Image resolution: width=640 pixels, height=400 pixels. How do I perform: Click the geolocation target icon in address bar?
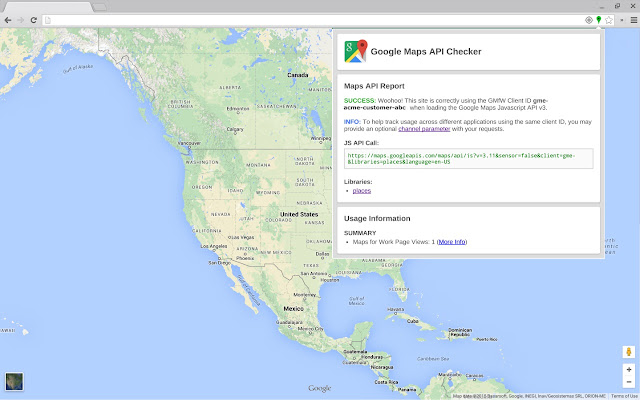589,20
